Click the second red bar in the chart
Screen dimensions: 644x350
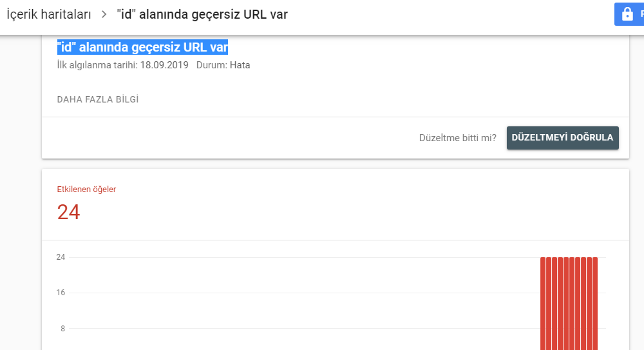tap(549, 304)
